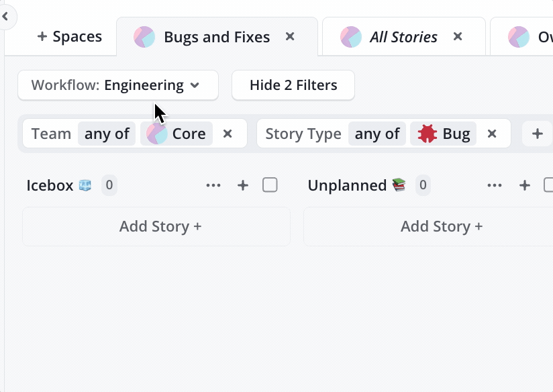Check the Unplanned column select-all checkbox
This screenshot has height=392, width=553.
[x=549, y=185]
